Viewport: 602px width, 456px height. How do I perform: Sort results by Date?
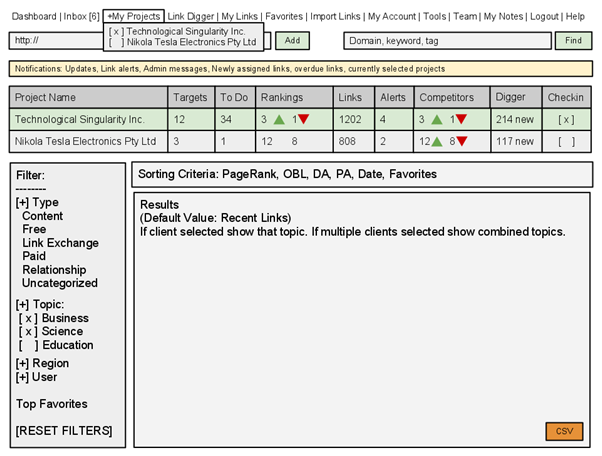pos(370,174)
